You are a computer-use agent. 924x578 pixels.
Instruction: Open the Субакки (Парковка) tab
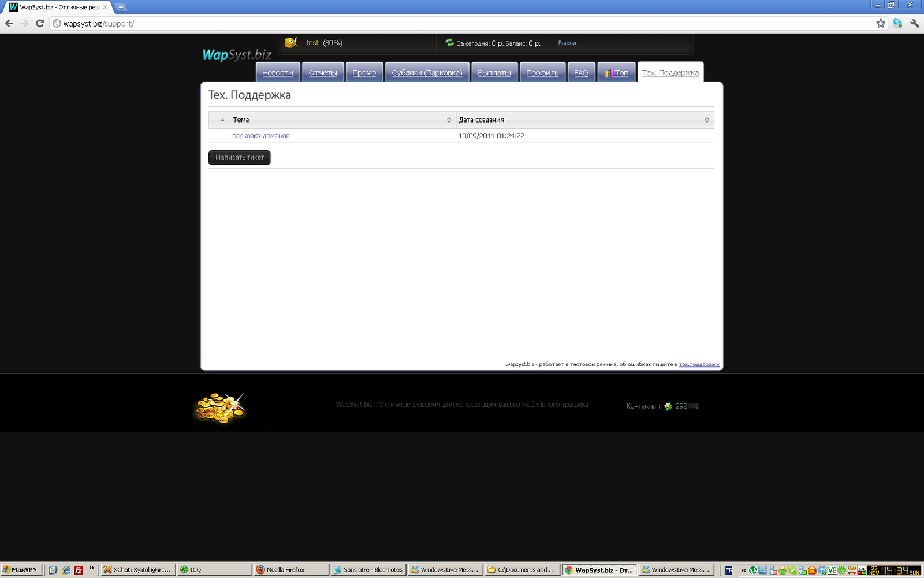pyautogui.click(x=427, y=72)
